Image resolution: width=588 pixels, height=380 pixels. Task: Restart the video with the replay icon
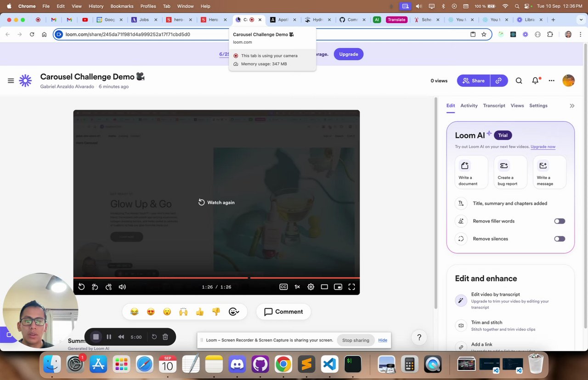pos(81,287)
